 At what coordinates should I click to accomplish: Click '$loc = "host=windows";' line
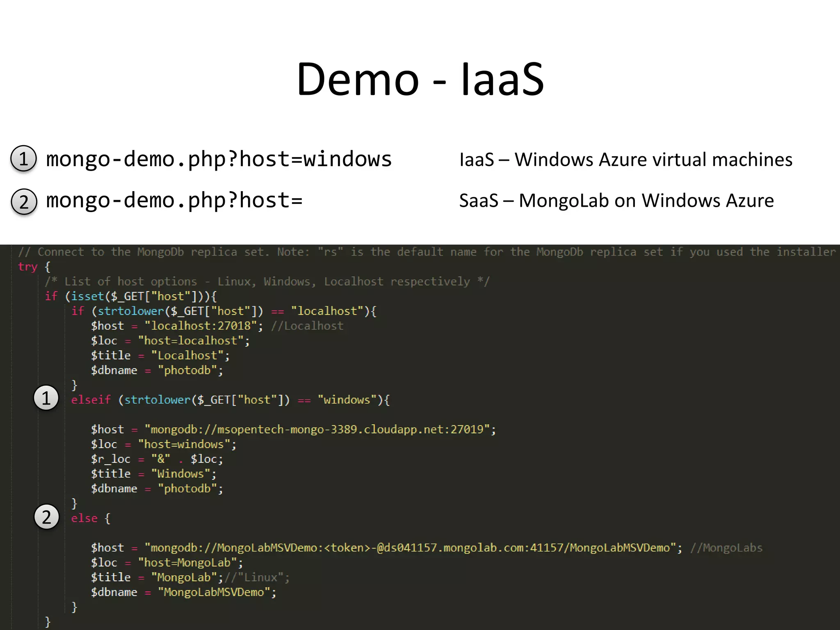[x=164, y=444]
